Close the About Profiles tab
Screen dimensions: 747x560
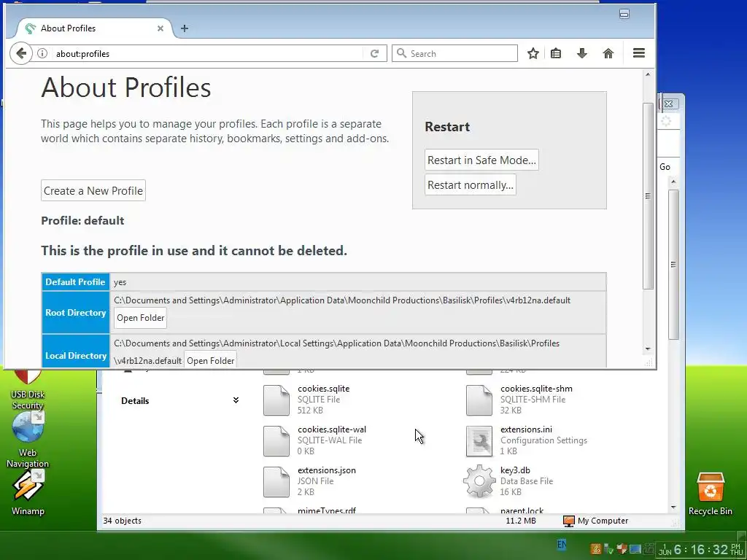tap(160, 28)
